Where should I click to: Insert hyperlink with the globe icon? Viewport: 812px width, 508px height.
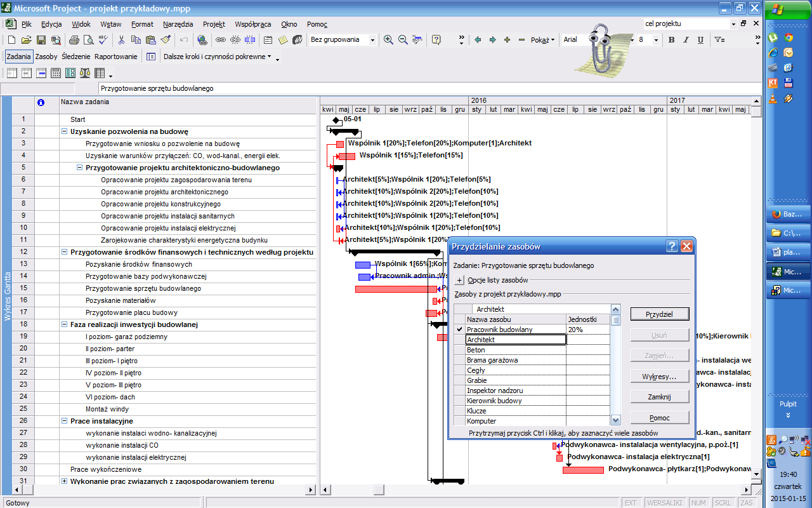pyautogui.click(x=202, y=40)
